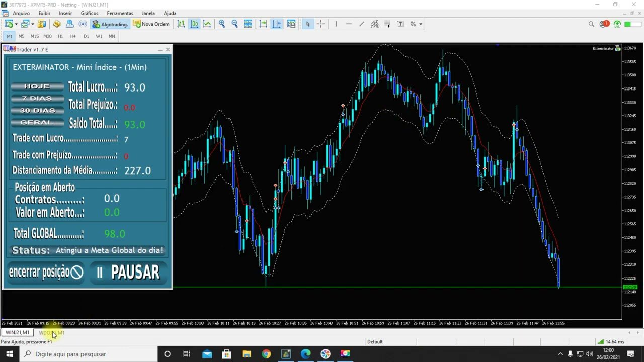644x362 pixels.
Task: Open the new chart dropdown arrow
Action: [16, 24]
